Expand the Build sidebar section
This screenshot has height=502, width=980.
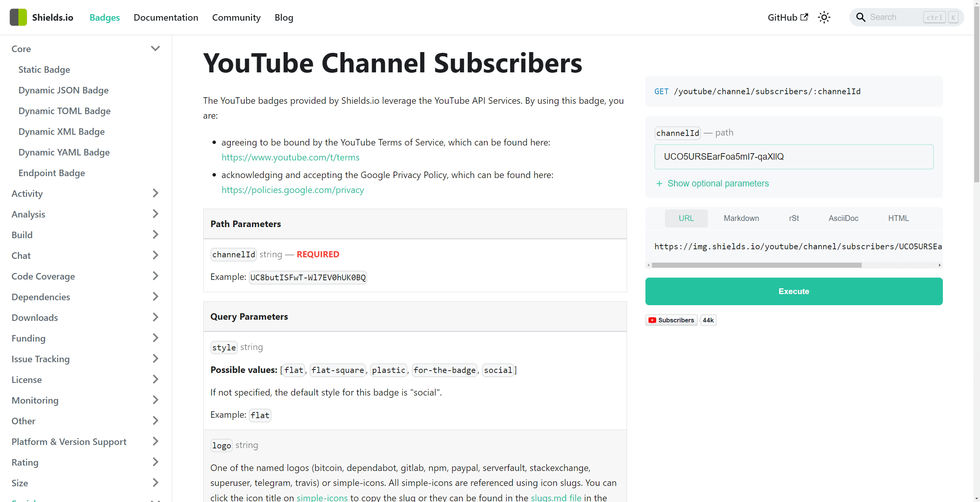[x=156, y=234]
